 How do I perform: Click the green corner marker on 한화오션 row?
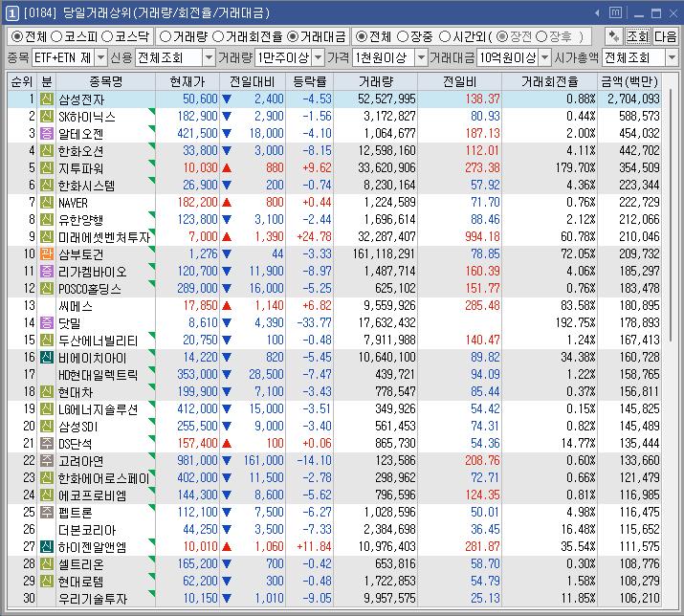point(152,145)
